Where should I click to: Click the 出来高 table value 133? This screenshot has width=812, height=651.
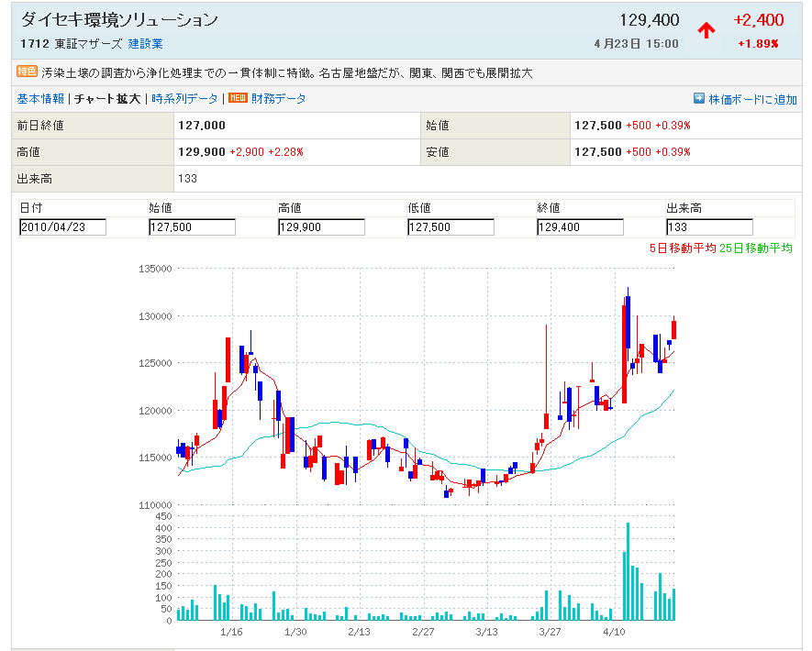pos(187,179)
